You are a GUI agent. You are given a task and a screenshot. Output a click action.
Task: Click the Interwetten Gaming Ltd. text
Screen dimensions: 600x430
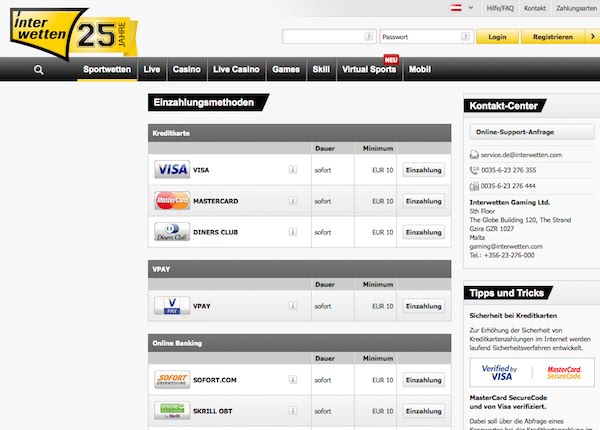point(510,202)
